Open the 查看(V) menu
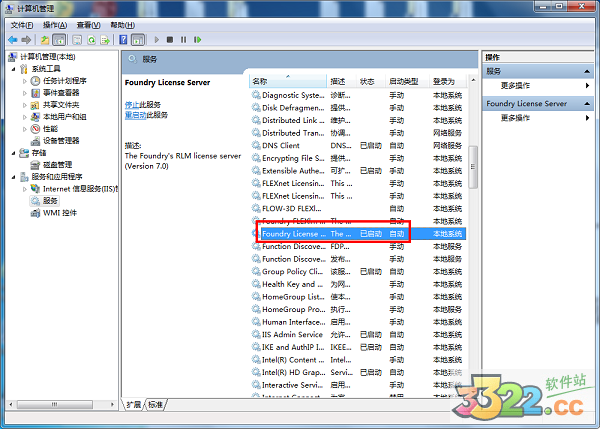The image size is (600, 429). (88, 25)
